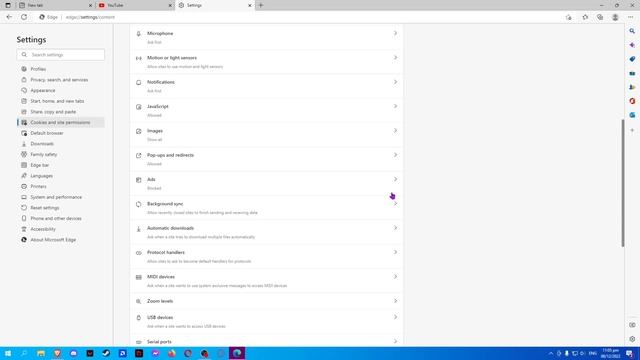Viewport: 640px width, 360px height.
Task: Click the page vertical scrollbar thumb
Action: [x=622, y=183]
